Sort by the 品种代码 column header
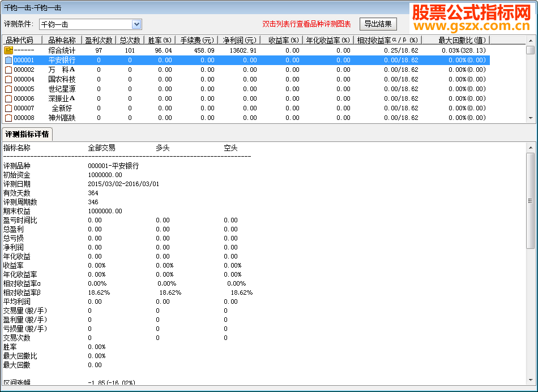The height and width of the screenshot is (392, 538). [22, 40]
